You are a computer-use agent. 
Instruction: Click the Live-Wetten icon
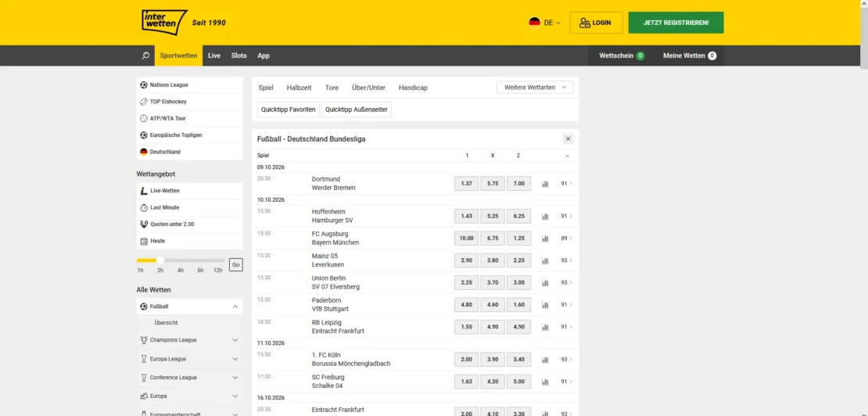point(144,191)
